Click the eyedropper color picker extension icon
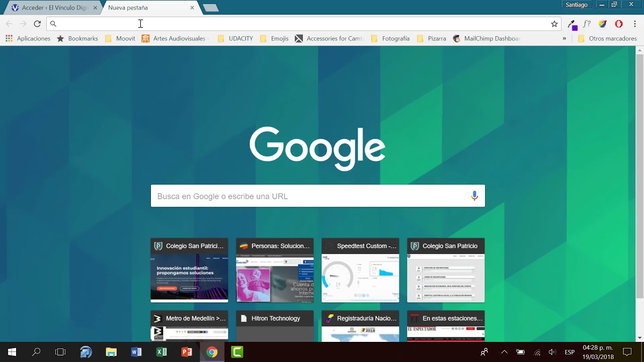 [x=573, y=24]
